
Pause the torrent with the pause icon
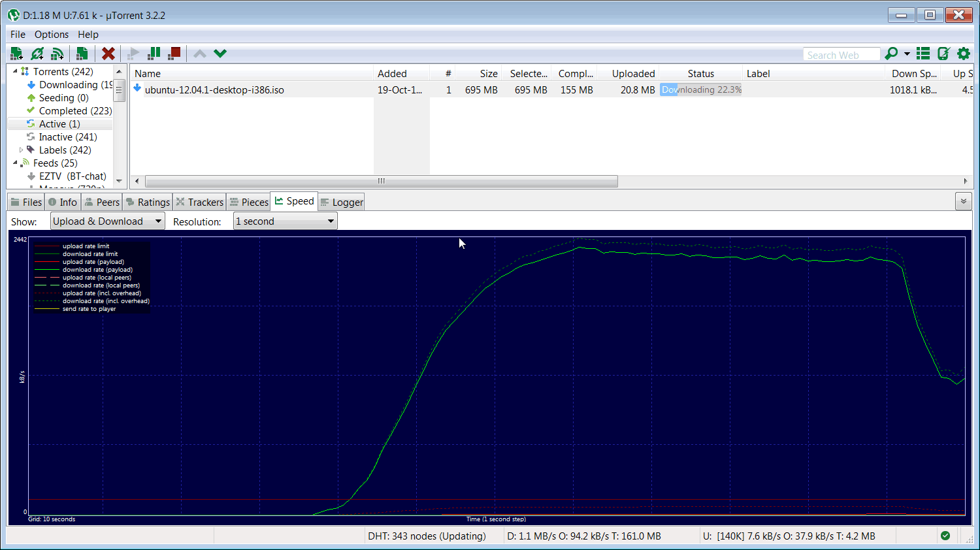(x=154, y=54)
